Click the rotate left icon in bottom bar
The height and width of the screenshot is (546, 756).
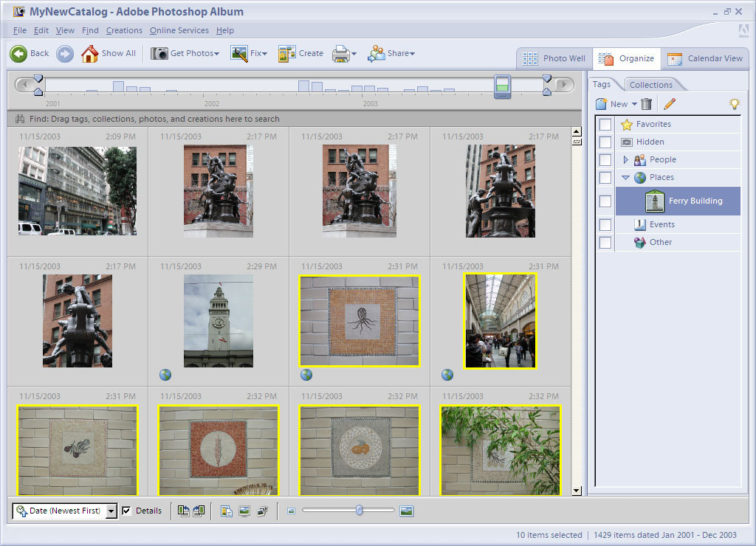point(184,511)
